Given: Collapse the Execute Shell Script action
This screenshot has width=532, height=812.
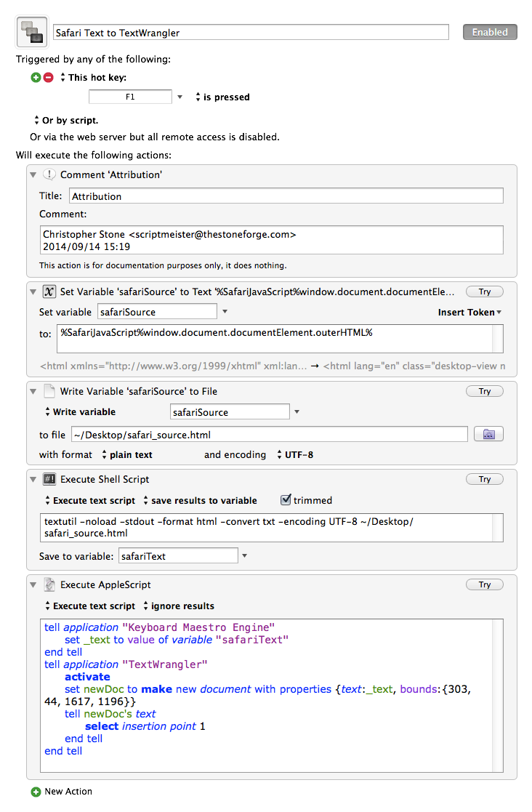Looking at the screenshot, I should 33,480.
